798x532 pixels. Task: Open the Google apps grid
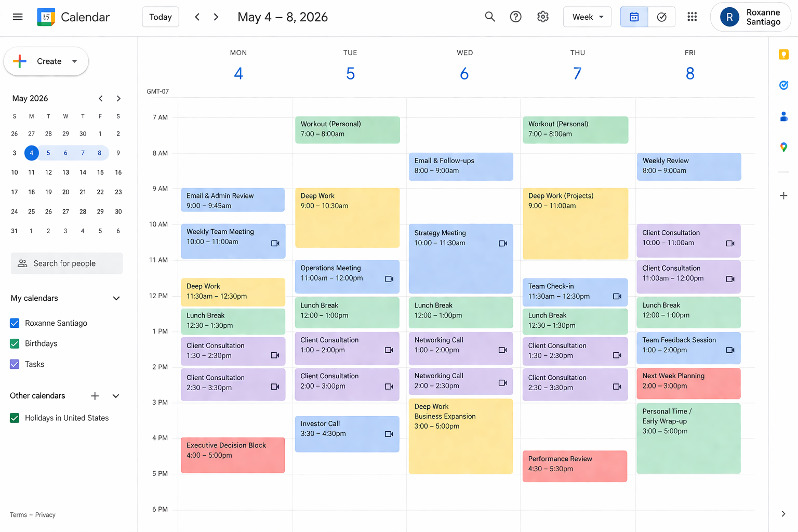click(x=692, y=17)
